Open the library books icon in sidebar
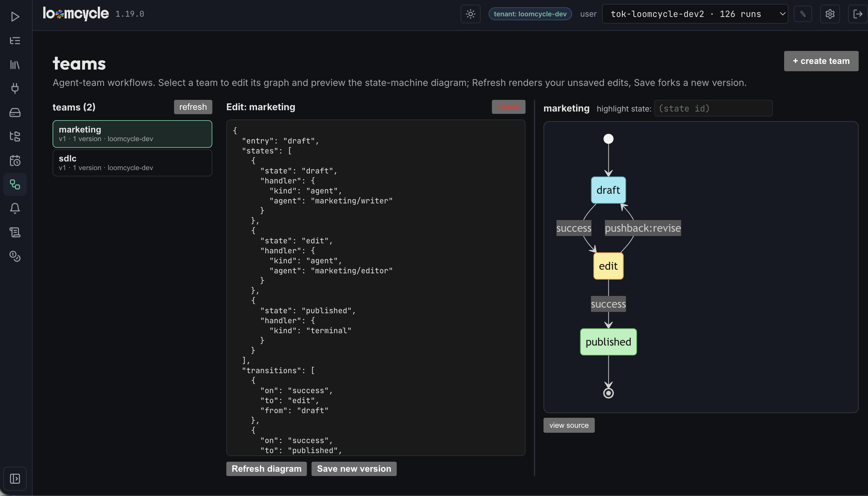The height and width of the screenshot is (496, 868). [15, 64]
